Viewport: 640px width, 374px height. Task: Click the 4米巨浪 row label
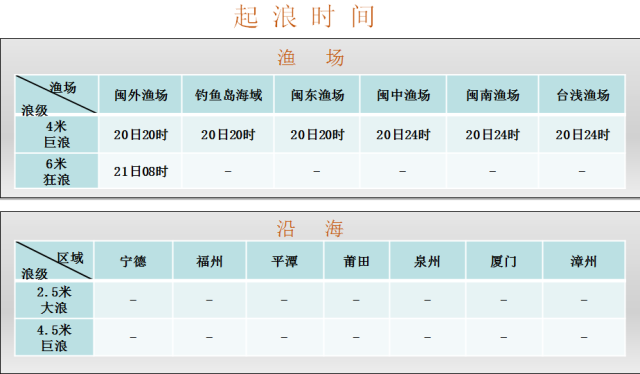click(57, 134)
